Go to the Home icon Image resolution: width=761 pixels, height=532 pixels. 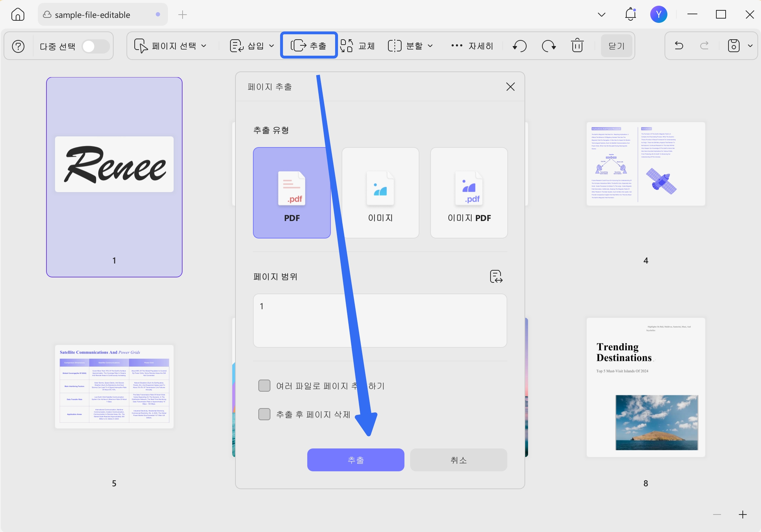(18, 15)
